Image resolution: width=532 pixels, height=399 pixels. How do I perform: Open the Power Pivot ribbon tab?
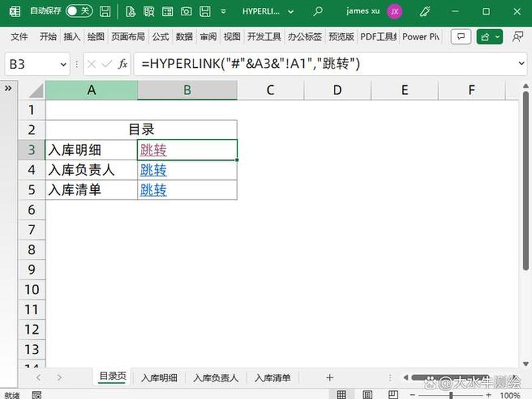click(421, 37)
